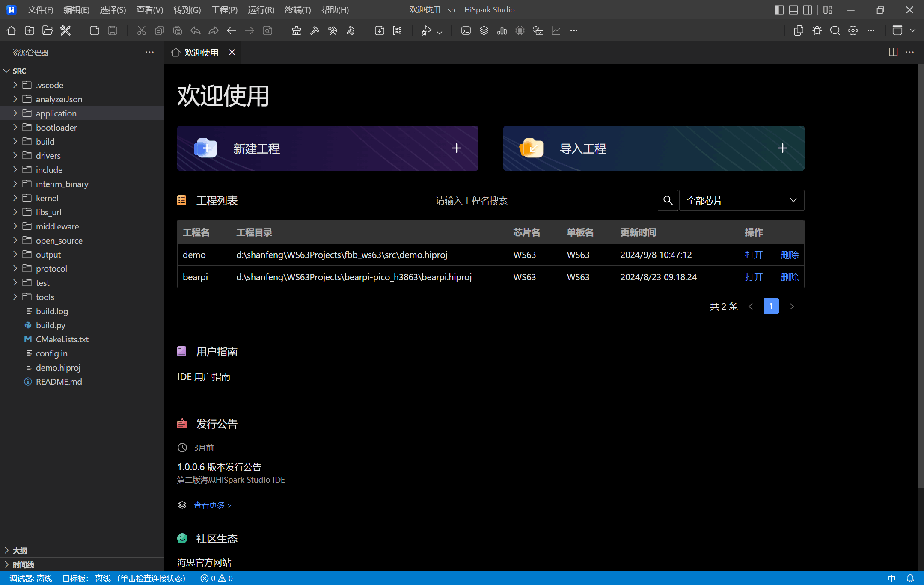Open the 全部芯片 chip filter dropdown

pyautogui.click(x=742, y=200)
